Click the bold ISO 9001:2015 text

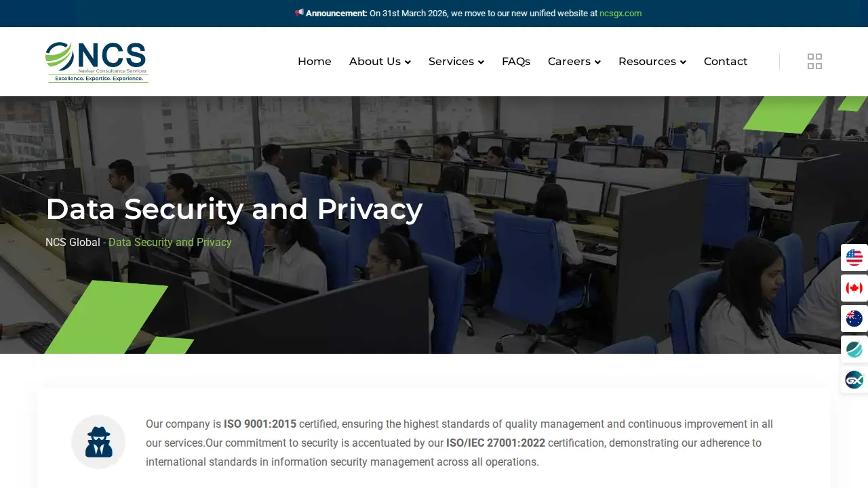[260, 424]
